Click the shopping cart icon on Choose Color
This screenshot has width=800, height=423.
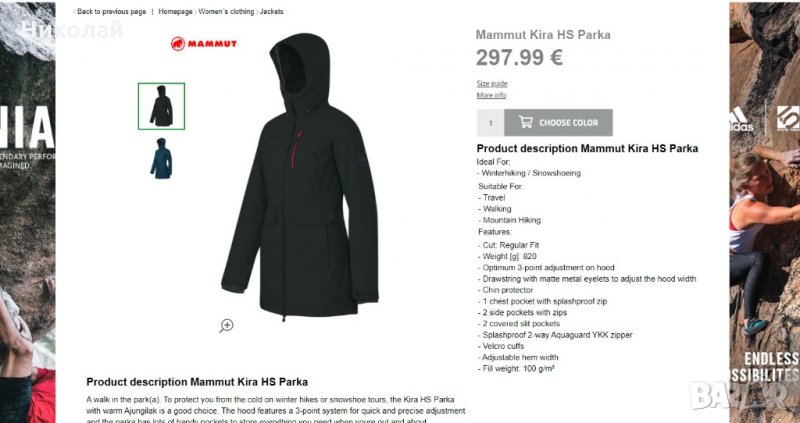pos(526,122)
